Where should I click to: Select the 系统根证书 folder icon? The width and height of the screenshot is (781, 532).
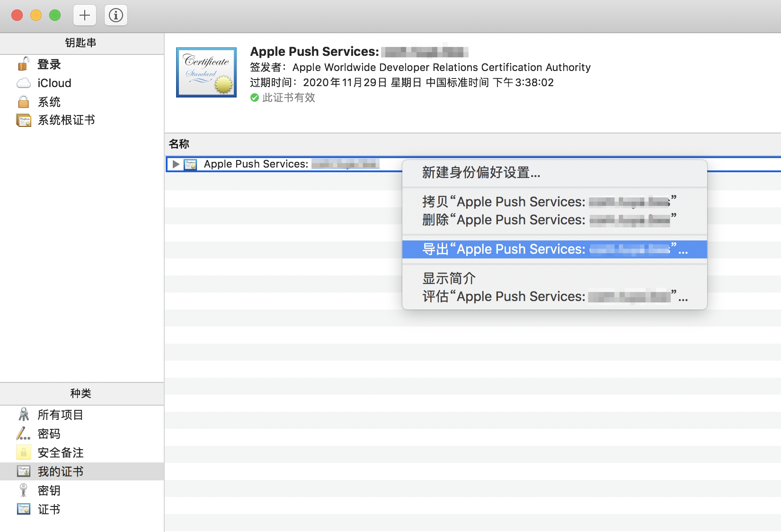[x=24, y=120]
